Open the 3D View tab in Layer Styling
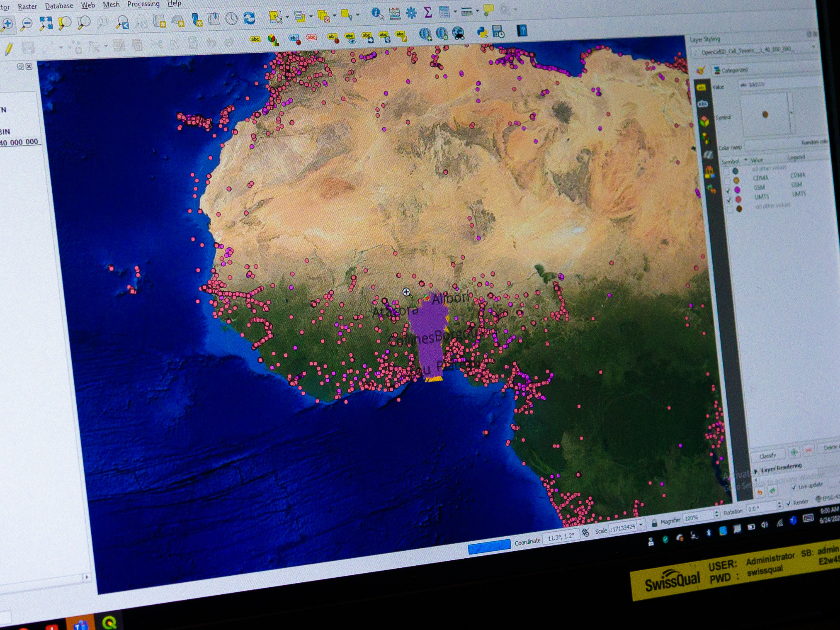This screenshot has width=840, height=630. [x=704, y=122]
